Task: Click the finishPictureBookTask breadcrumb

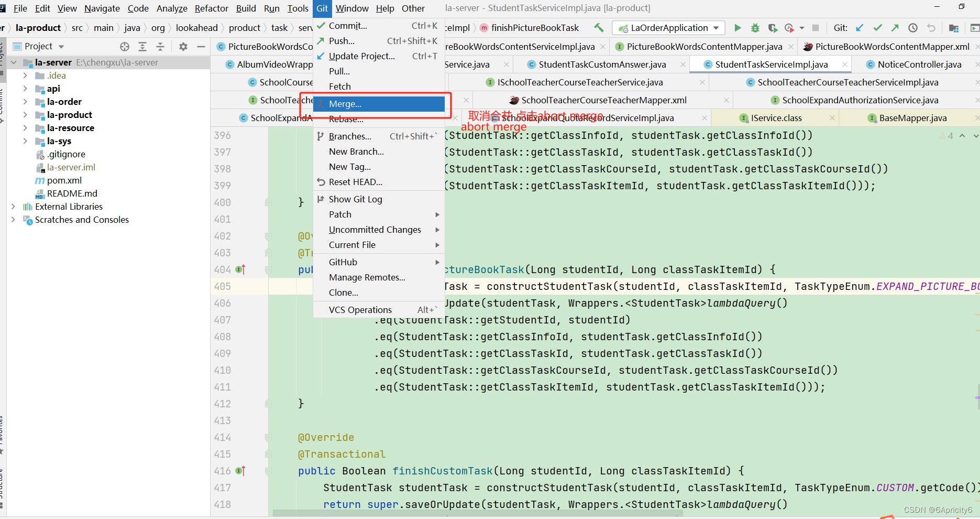Action: (x=535, y=28)
